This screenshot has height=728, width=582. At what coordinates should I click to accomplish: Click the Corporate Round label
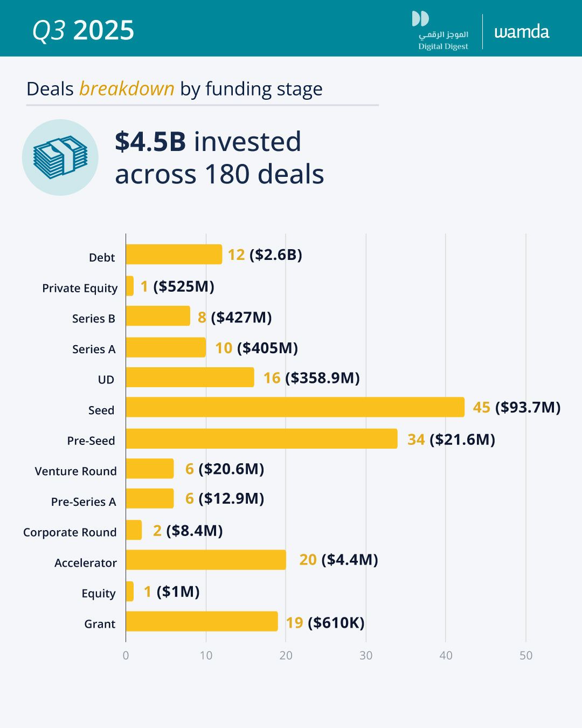pyautogui.click(x=70, y=532)
